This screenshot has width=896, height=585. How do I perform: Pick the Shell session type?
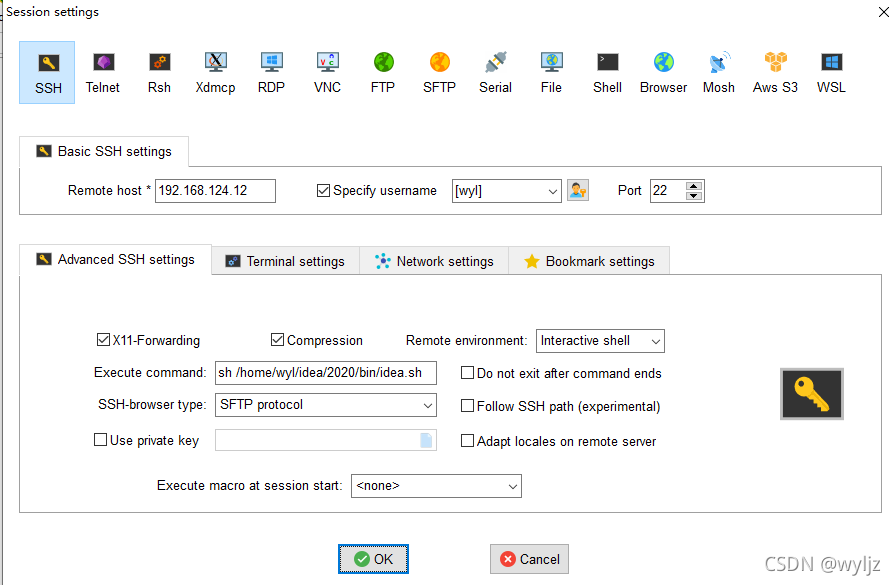point(607,73)
